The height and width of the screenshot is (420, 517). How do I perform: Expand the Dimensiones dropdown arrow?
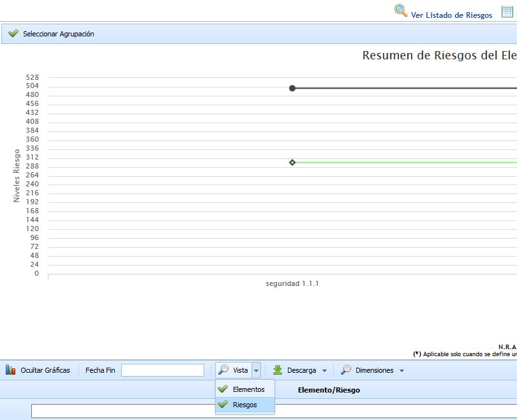point(401,371)
